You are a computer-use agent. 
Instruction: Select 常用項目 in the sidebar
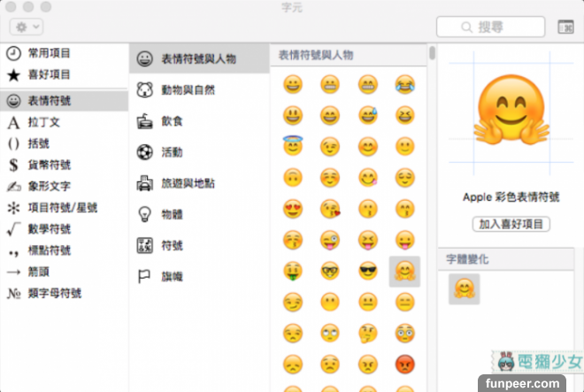tap(50, 54)
